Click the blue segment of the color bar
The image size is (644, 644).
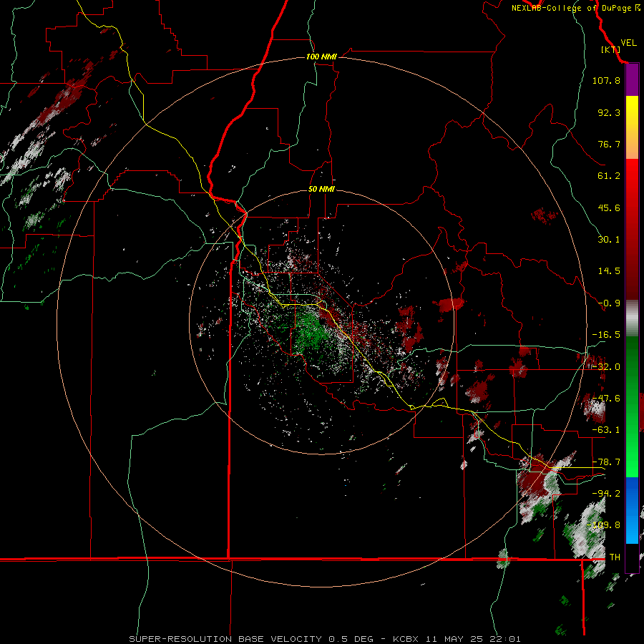[x=632, y=510]
